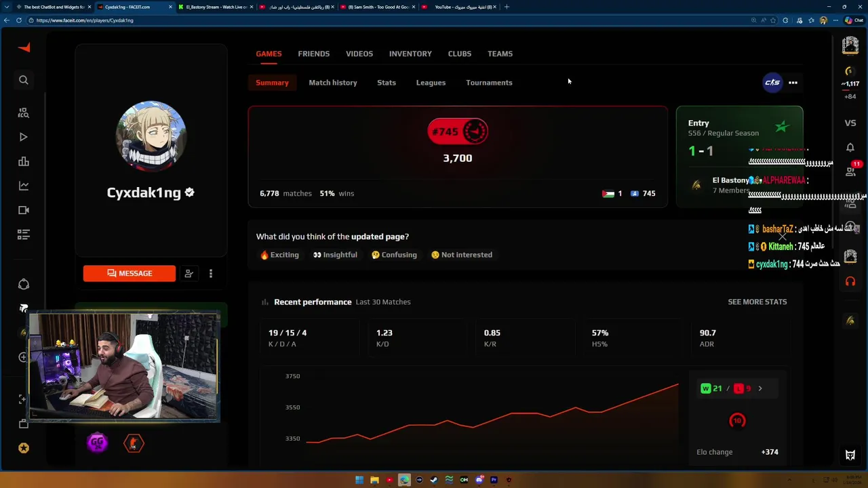Click the level 10 skill icon by Elo change

pyautogui.click(x=737, y=421)
